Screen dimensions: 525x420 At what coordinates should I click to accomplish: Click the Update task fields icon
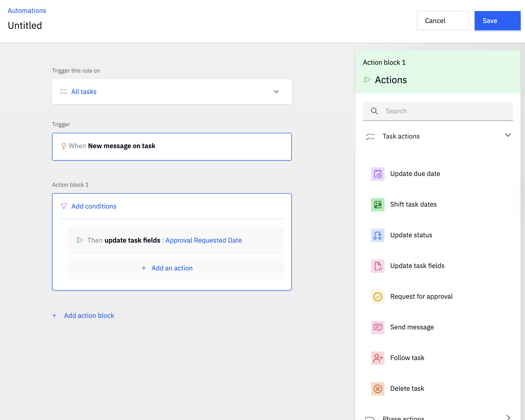pyautogui.click(x=377, y=266)
